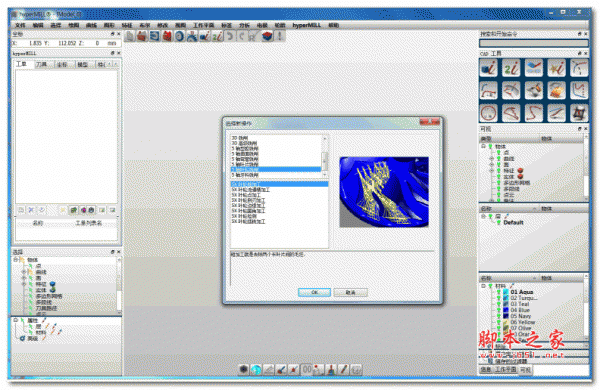Toggle visibility bulb of 05 Navy material
600x390 pixels.
click(499, 316)
